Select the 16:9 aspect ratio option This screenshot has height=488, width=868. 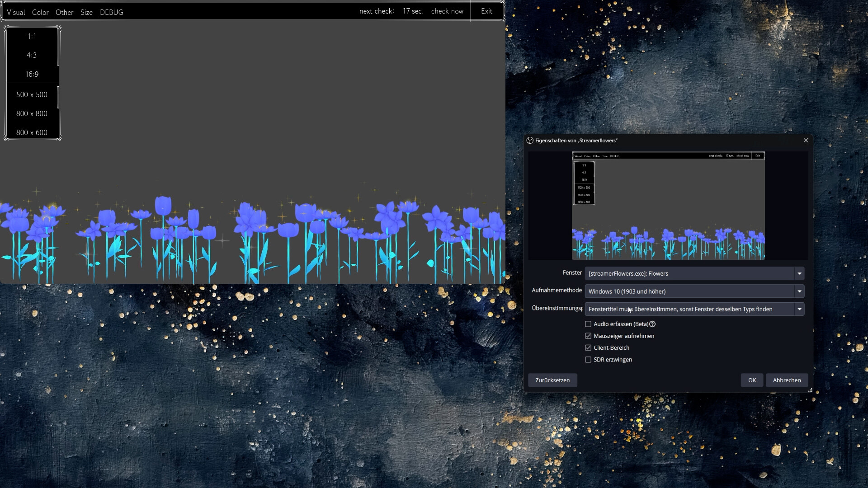(x=31, y=74)
